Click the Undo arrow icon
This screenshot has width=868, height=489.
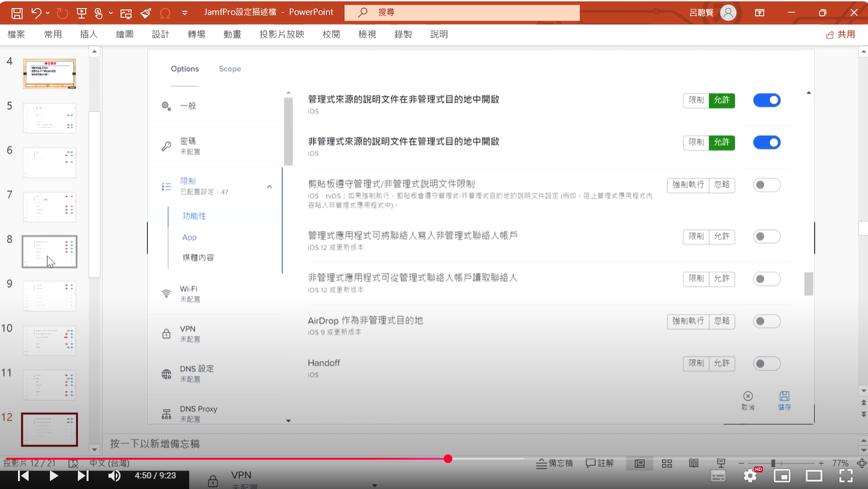point(36,13)
